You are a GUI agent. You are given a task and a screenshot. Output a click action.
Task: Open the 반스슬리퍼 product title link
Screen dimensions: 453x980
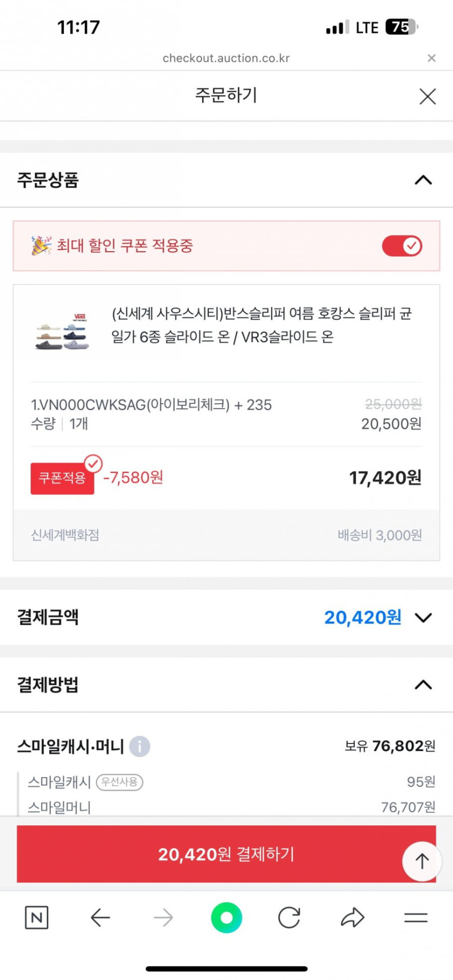click(x=261, y=325)
